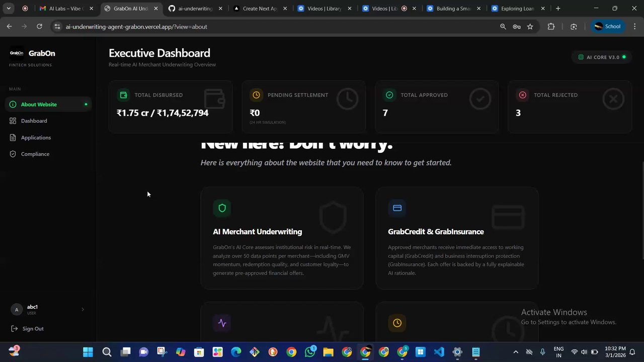Open the Dashboard sidebar item
This screenshot has width=644, height=362.
tap(48, 121)
